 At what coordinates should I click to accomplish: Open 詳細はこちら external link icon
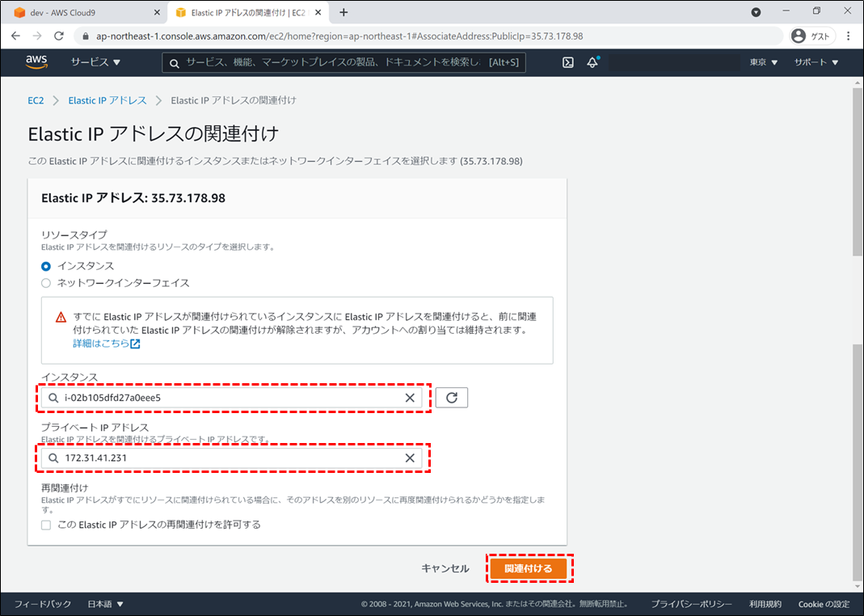(x=134, y=343)
